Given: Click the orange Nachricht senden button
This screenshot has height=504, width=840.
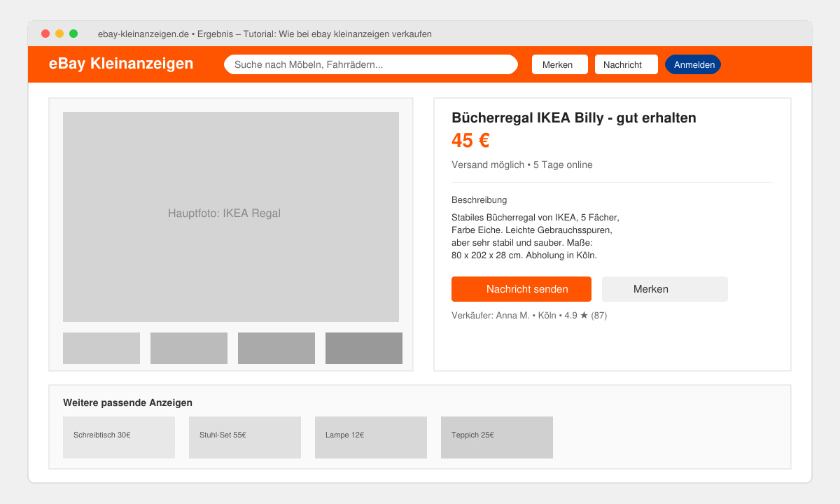Looking at the screenshot, I should point(521,289).
